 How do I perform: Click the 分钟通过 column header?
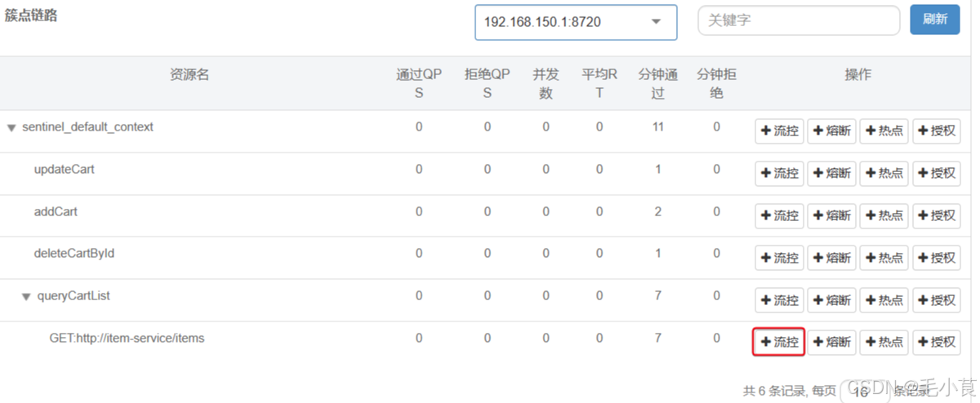tap(658, 83)
